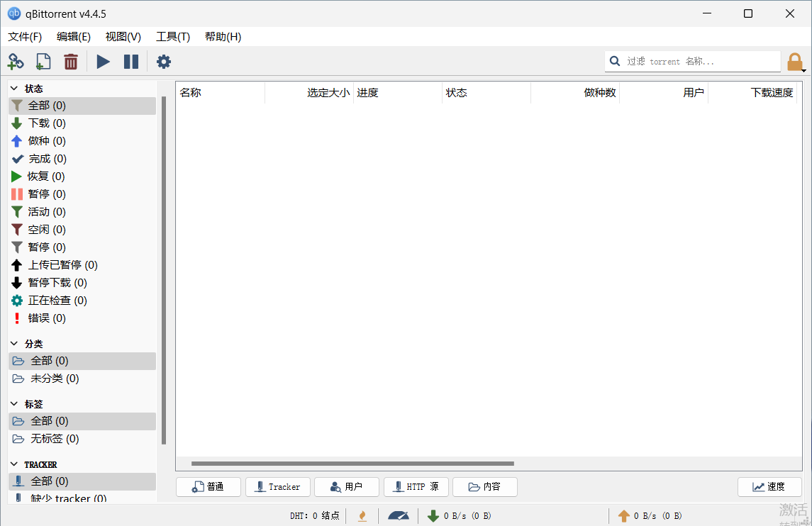Select 全部 (0) under 状态
812x526 pixels.
82,106
